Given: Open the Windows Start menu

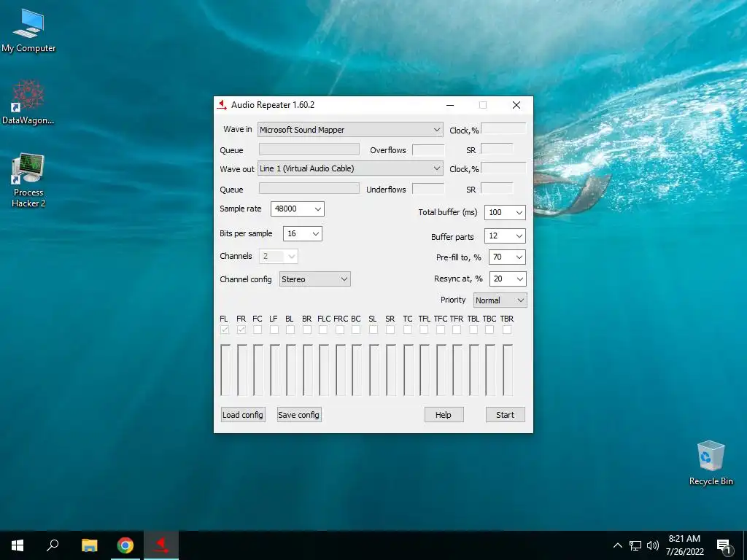Looking at the screenshot, I should point(18,545).
